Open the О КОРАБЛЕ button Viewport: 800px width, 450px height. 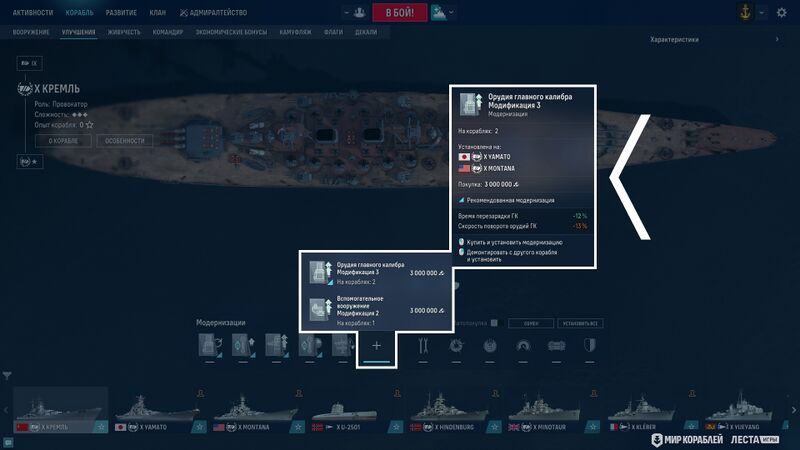pyautogui.click(x=63, y=141)
